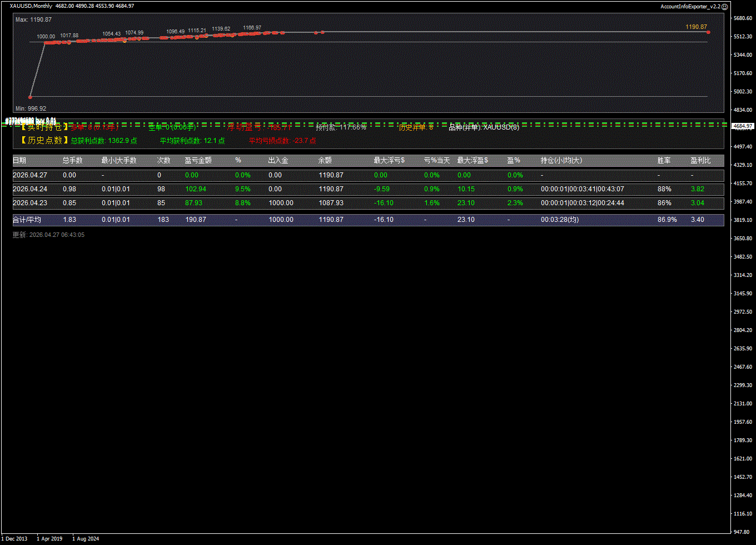Image resolution: width=756 pixels, height=545 pixels.
Task: Click the 盈利比 column header
Action: tap(700, 160)
